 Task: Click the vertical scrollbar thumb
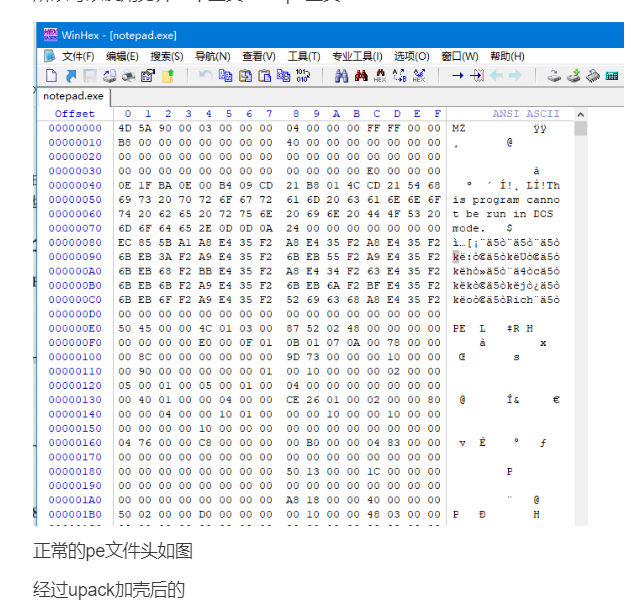[x=581, y=129]
